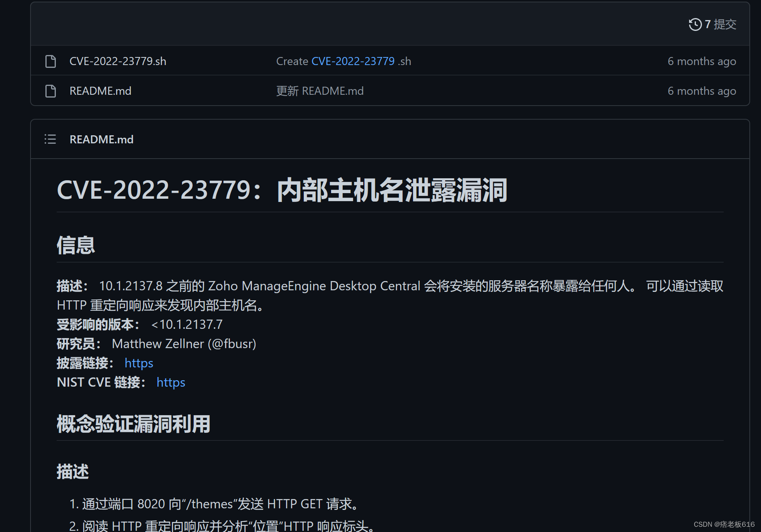Click the file icon beside README.md row

coord(51,91)
